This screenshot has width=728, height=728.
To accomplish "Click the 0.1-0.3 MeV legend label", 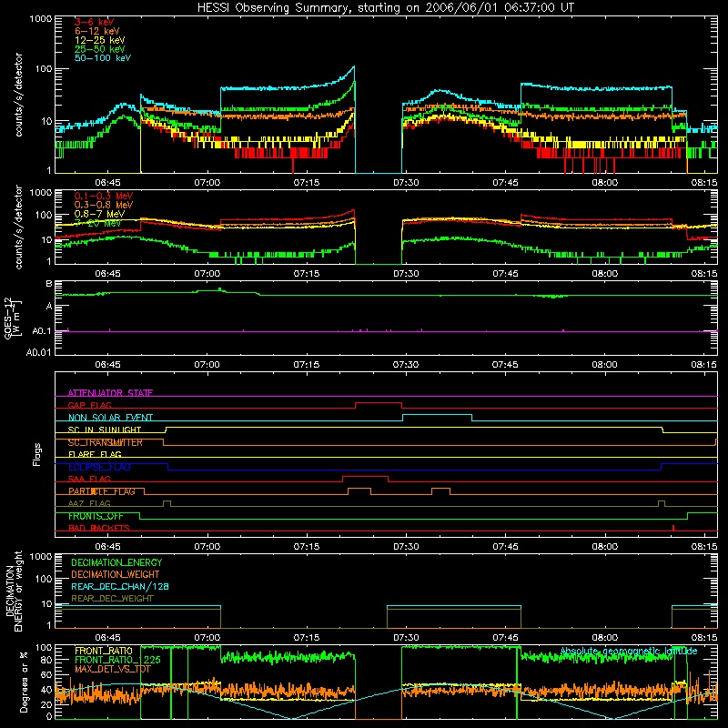I will 104,196.
